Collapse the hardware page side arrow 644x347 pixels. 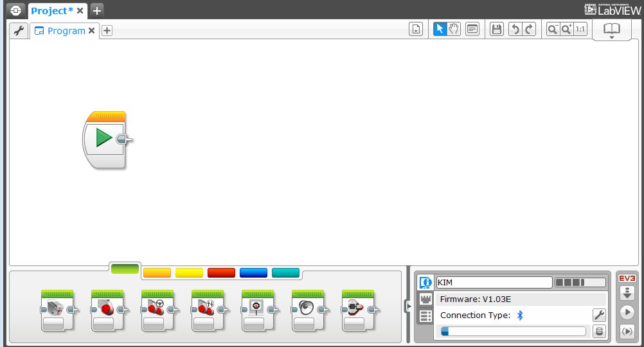coord(407,307)
